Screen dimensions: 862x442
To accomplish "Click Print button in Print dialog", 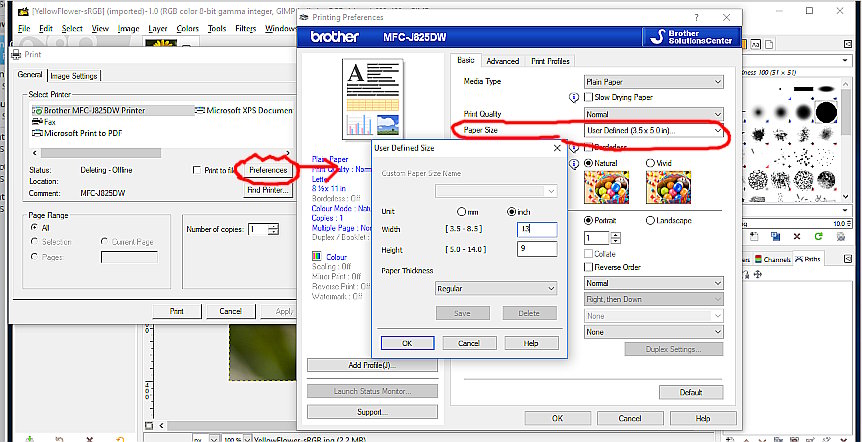I will point(176,311).
